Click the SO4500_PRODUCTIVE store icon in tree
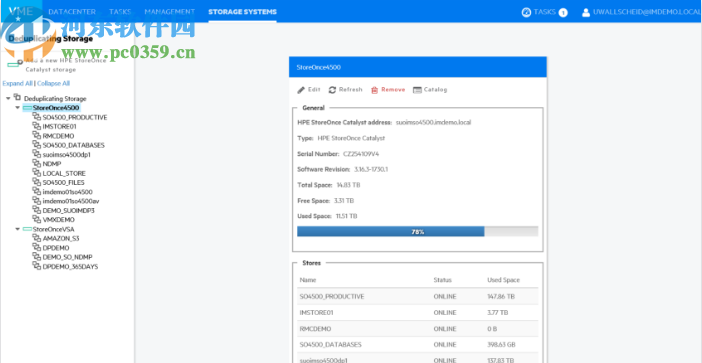 36,117
